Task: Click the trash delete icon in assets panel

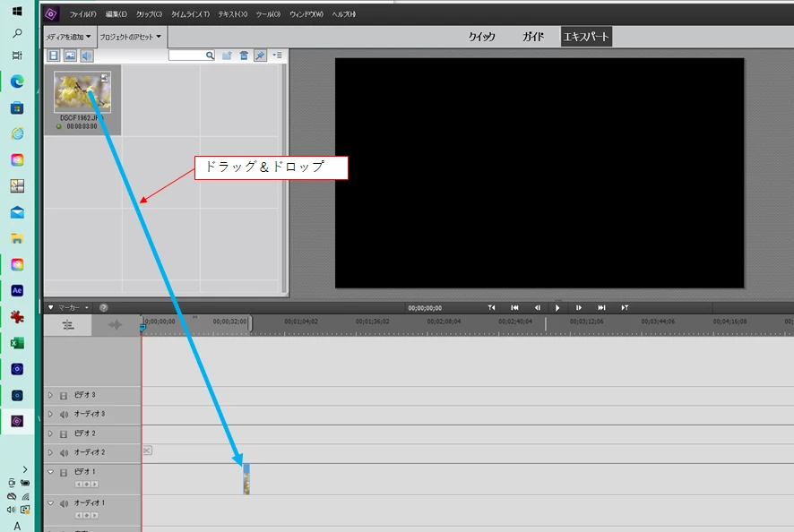Action: (x=244, y=56)
